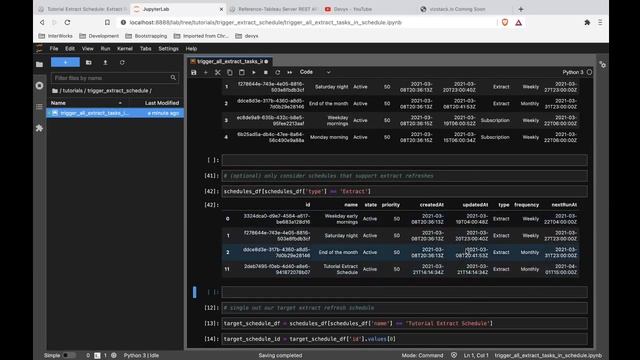Screen dimensions: 640x360
Task: Click the 'frequency' column header in output 42
Action: tap(527, 205)
